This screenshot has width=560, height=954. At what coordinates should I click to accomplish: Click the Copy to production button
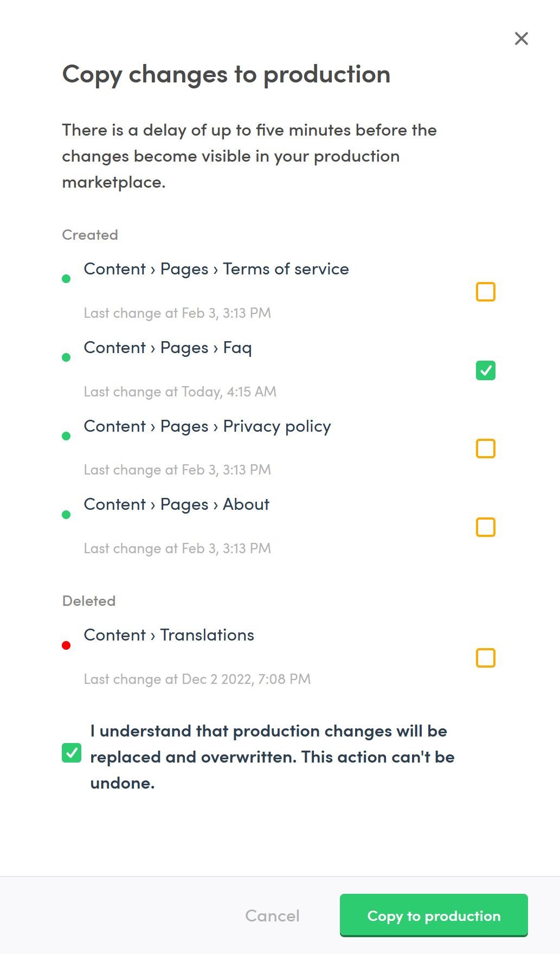coord(433,915)
